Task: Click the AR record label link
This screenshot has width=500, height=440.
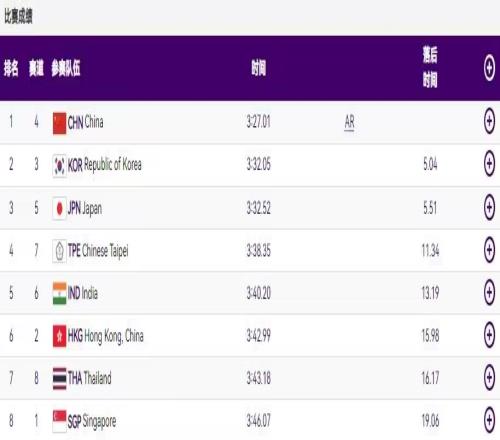Action: pos(349,122)
